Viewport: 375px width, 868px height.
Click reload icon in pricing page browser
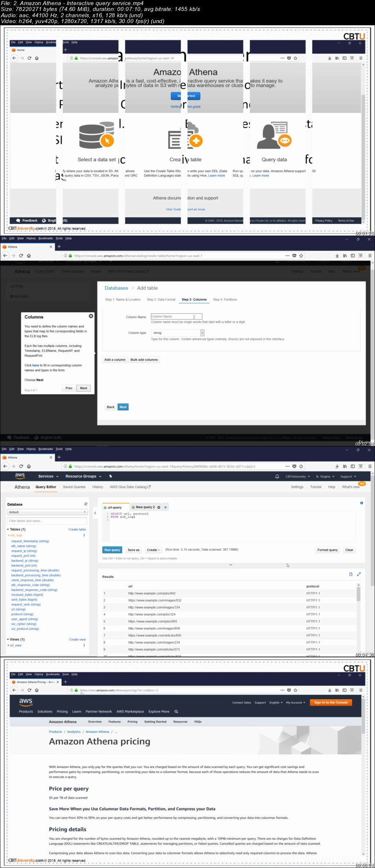(29, 690)
